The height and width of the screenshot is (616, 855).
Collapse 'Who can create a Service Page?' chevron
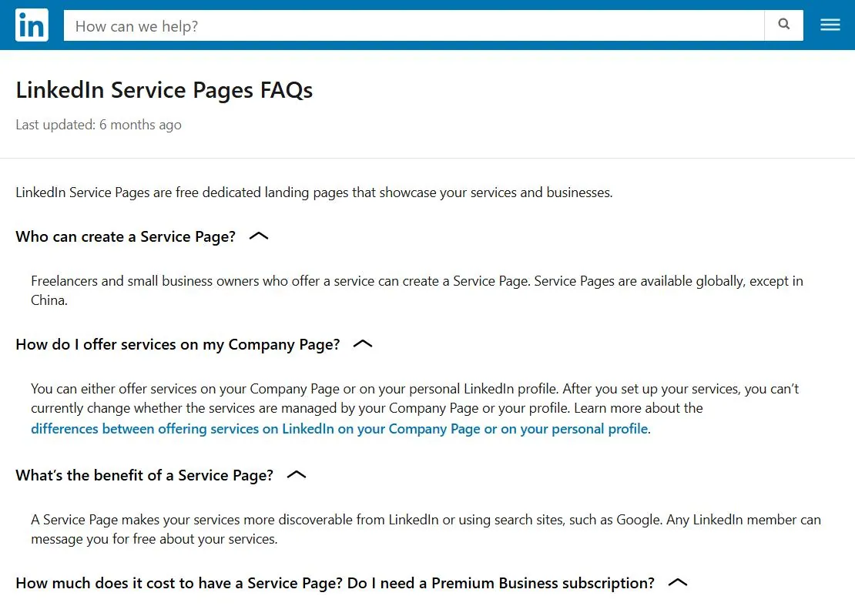point(259,236)
